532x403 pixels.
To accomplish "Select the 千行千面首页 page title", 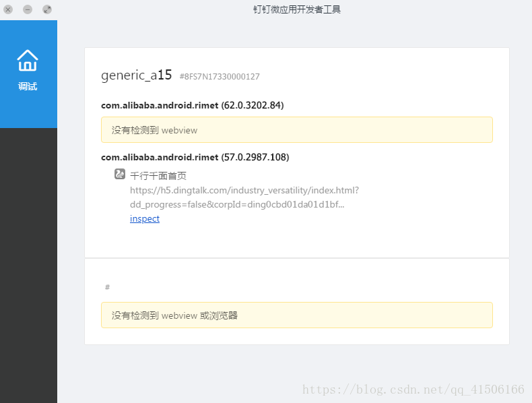I will (158, 176).
